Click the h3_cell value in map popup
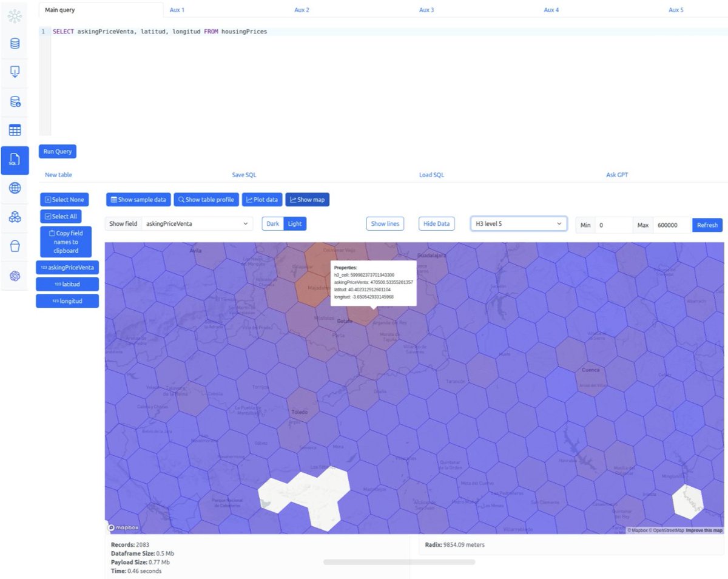Viewport: 728px width, 579px height. click(372, 275)
